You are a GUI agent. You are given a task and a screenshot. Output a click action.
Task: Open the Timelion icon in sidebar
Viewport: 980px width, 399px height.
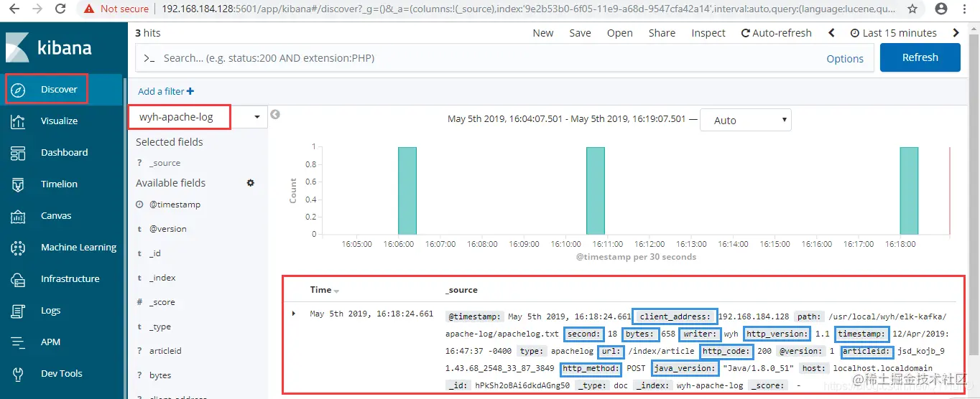pyautogui.click(x=19, y=184)
